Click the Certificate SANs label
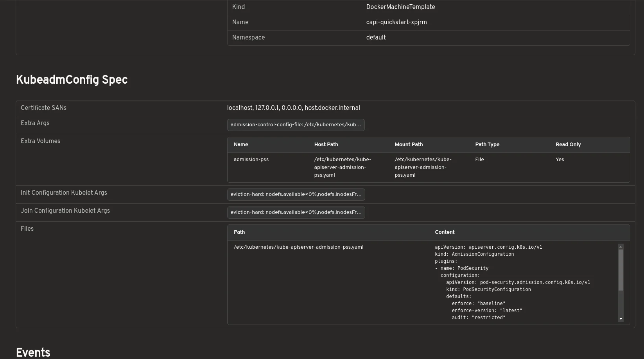The width and height of the screenshot is (644, 359). click(x=43, y=108)
